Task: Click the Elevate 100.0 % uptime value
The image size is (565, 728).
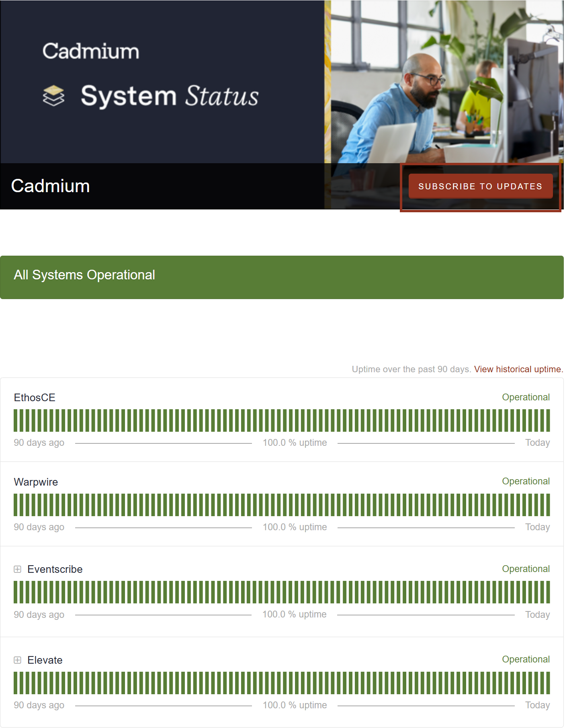Action: coord(295,705)
